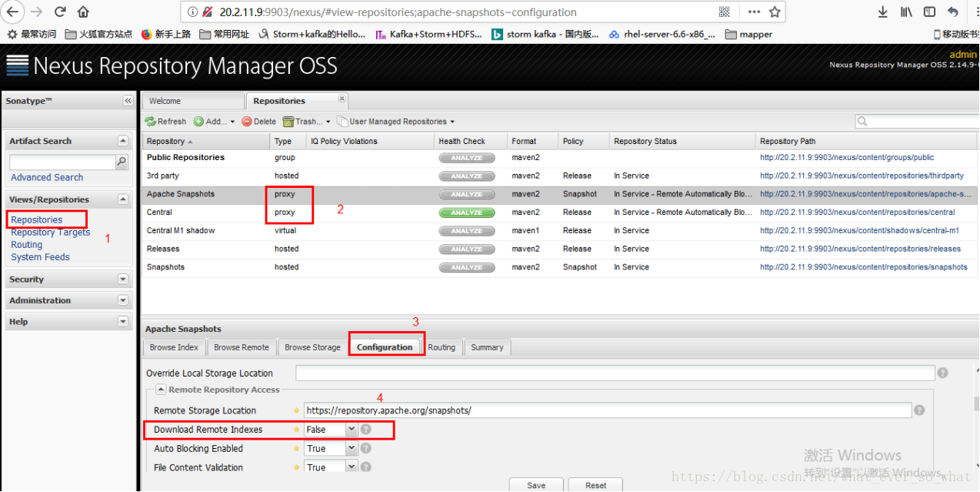980x492 pixels.
Task: Bookmark this page with star icon
Action: point(775,12)
